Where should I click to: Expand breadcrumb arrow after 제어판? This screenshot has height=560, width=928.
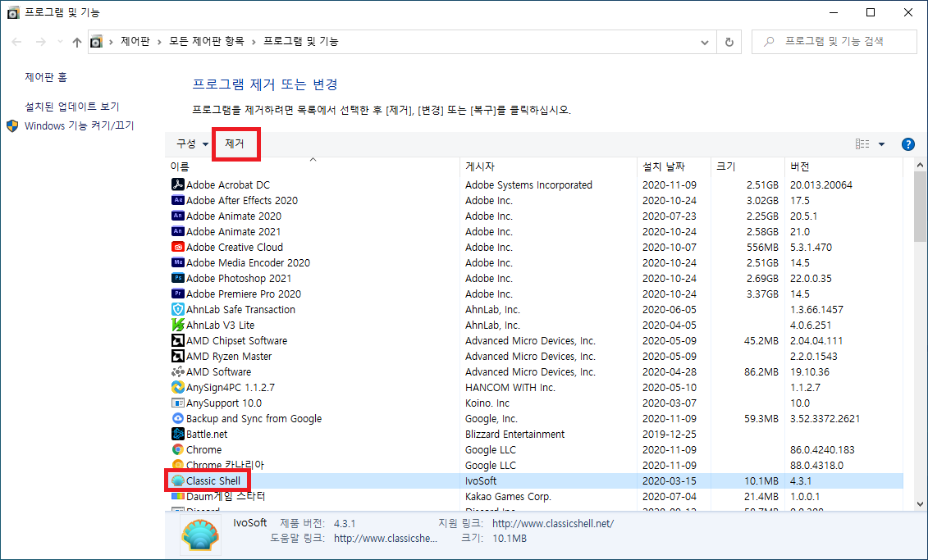coord(160,41)
